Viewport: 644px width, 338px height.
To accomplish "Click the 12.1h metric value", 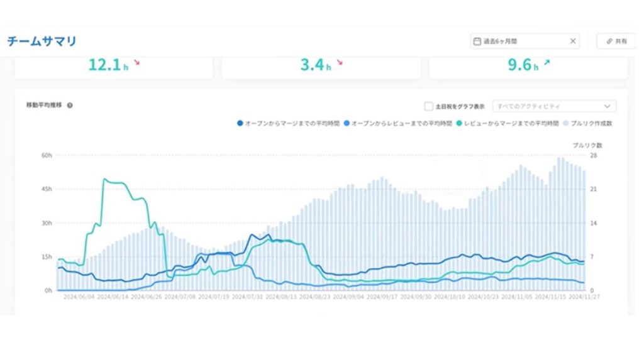I will pos(108,65).
